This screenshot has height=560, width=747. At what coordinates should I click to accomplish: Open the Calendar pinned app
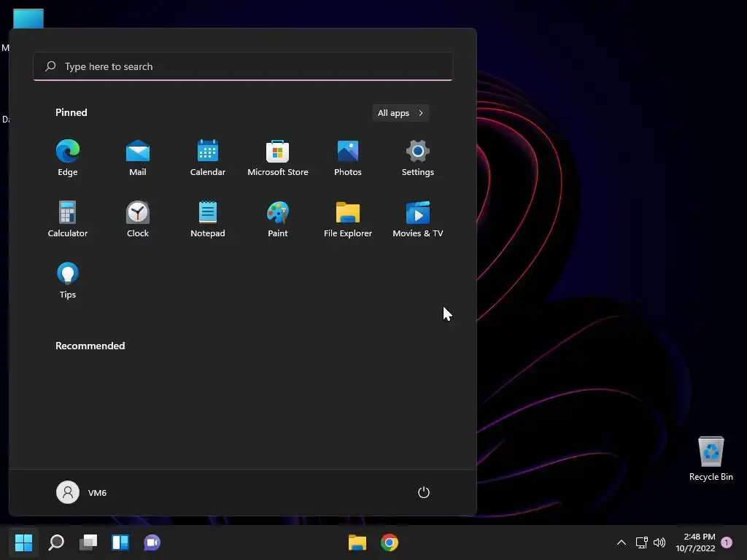(x=208, y=158)
